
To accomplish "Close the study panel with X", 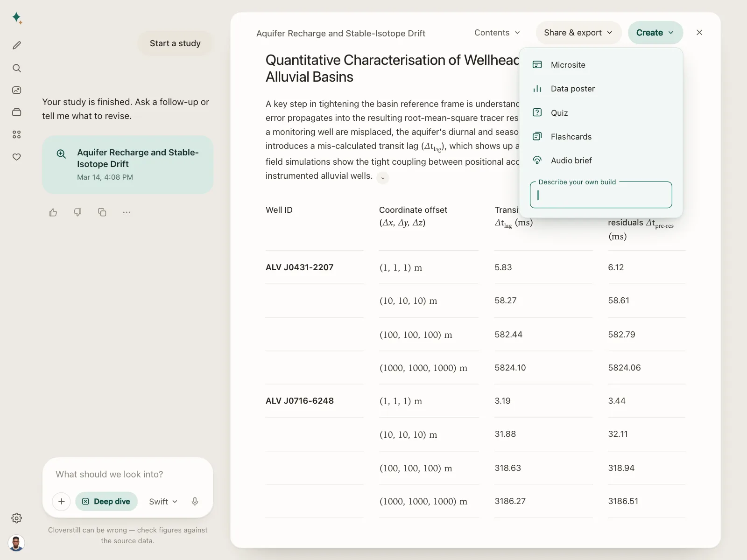I will coord(699,33).
